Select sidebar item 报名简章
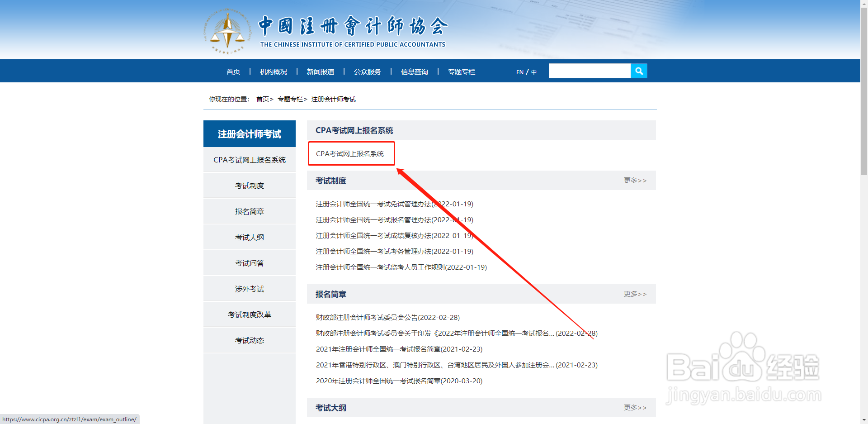 coord(250,211)
